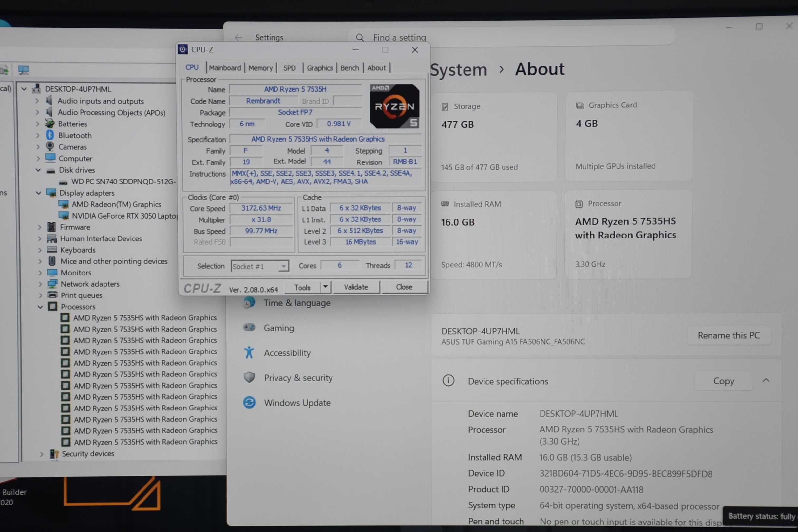798x532 pixels.
Task: Click the scan for hardware monitor toolbar icon
Action: [23, 70]
